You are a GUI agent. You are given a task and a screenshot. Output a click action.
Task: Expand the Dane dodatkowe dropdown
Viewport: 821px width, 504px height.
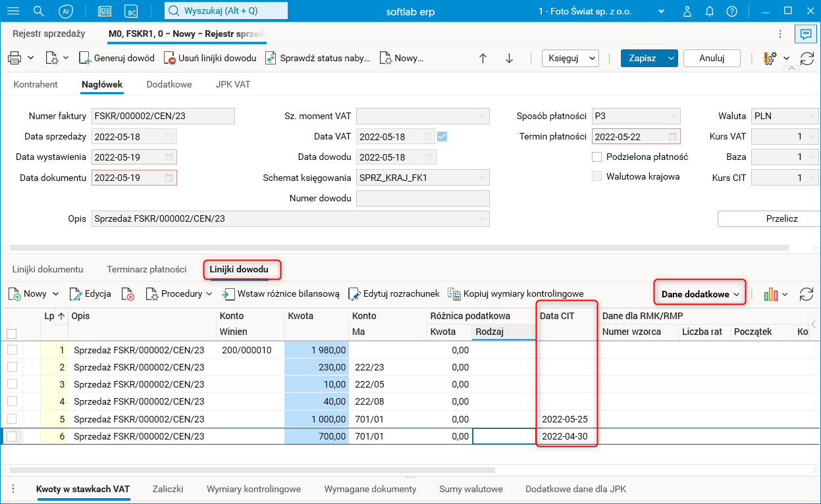pyautogui.click(x=700, y=294)
